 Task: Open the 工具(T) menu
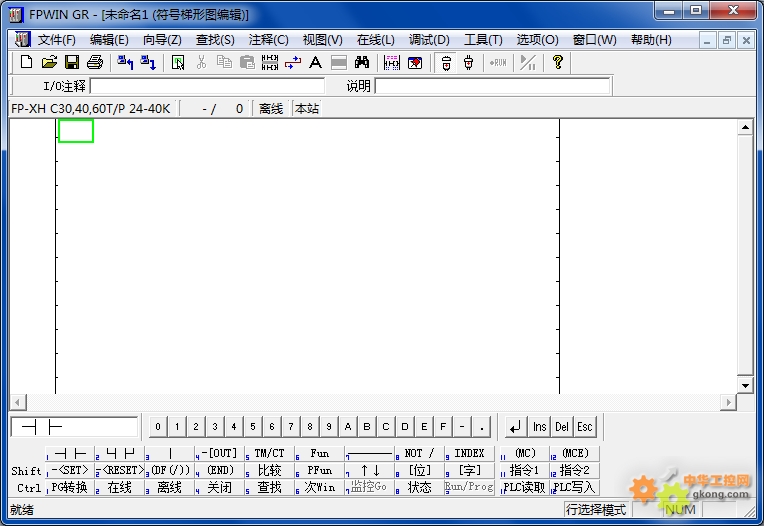[483, 39]
